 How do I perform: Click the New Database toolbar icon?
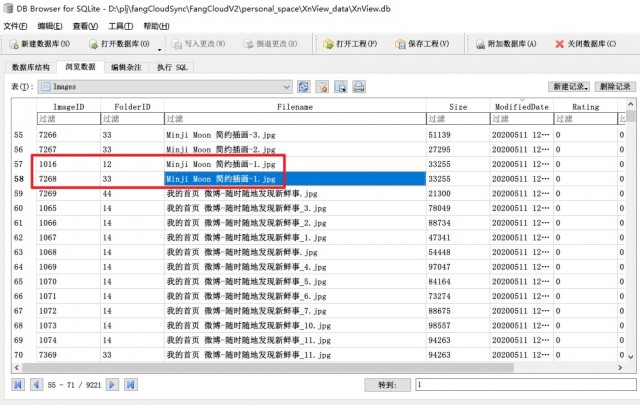tap(14, 44)
